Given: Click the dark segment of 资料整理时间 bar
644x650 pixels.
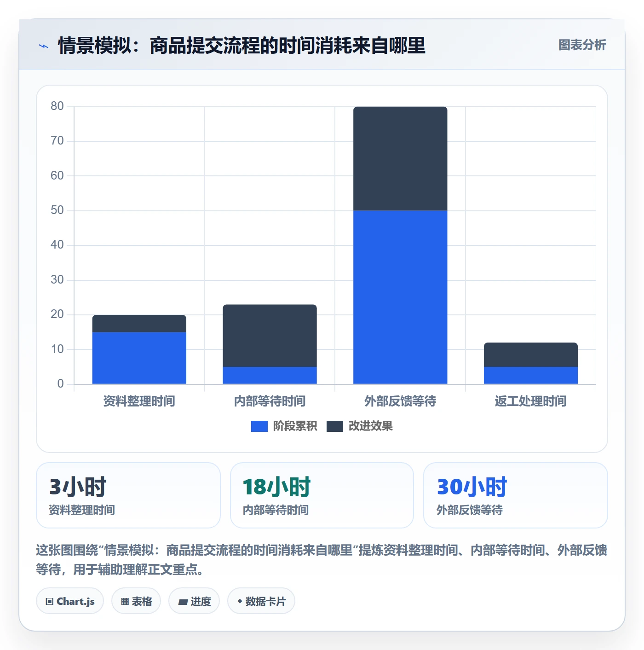Looking at the screenshot, I should coord(139,324).
